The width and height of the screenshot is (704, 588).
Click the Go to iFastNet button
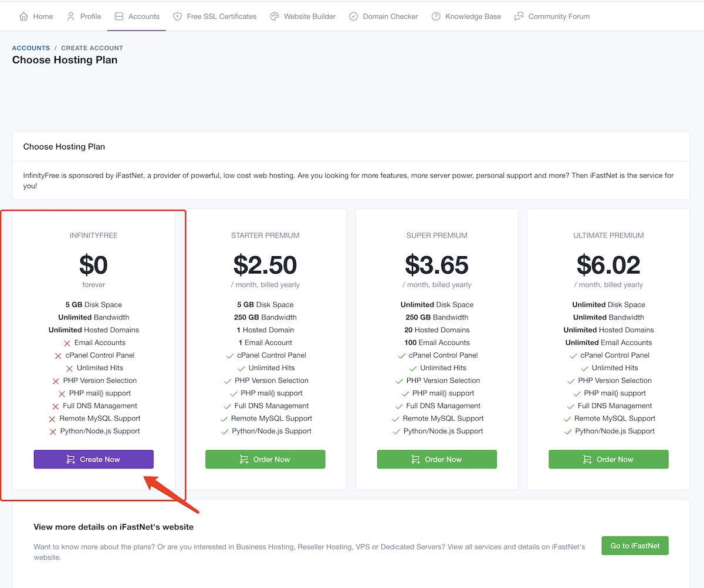[635, 546]
